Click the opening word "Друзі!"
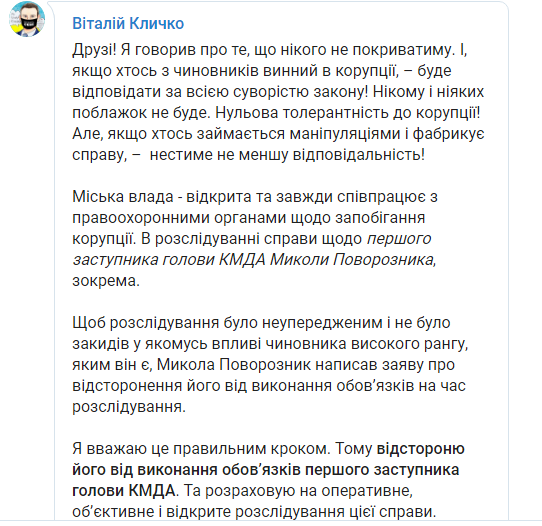Image resolution: width=542 pixels, height=526 pixels. tap(94, 49)
